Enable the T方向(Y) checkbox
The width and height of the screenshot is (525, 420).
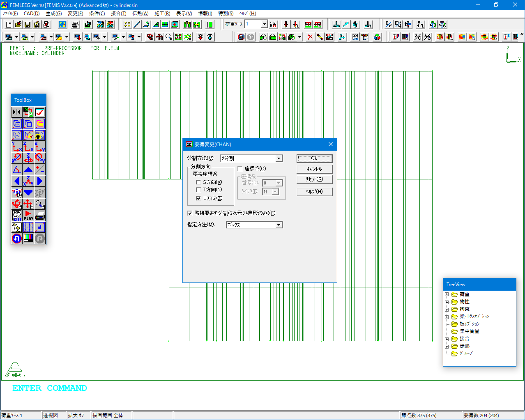pos(198,190)
